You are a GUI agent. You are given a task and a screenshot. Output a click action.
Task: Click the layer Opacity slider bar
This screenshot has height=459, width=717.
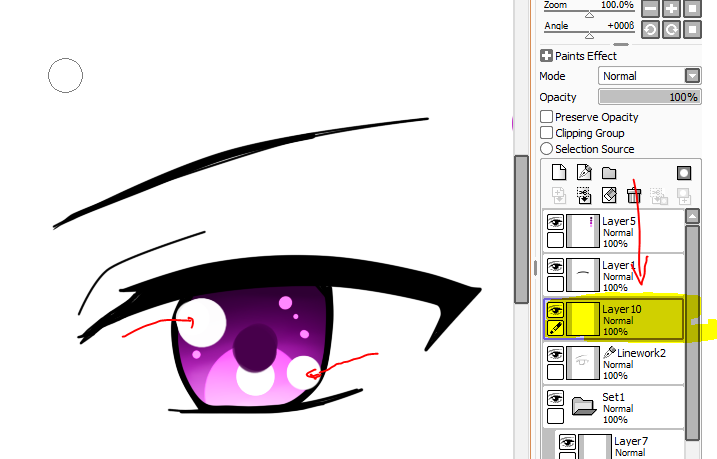[x=650, y=97]
